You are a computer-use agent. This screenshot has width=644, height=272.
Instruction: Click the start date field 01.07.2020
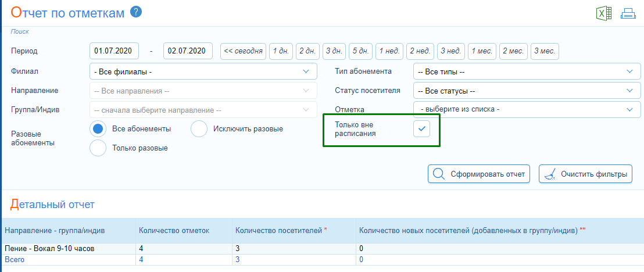tap(114, 51)
